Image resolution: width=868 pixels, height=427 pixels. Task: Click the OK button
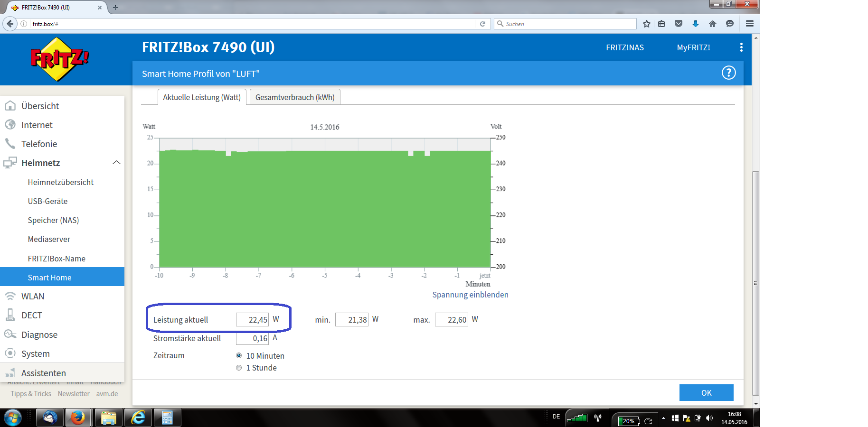706,393
